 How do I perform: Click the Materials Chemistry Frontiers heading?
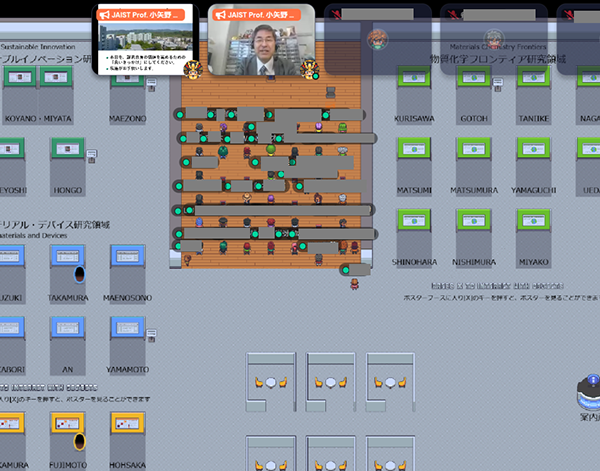(x=497, y=47)
